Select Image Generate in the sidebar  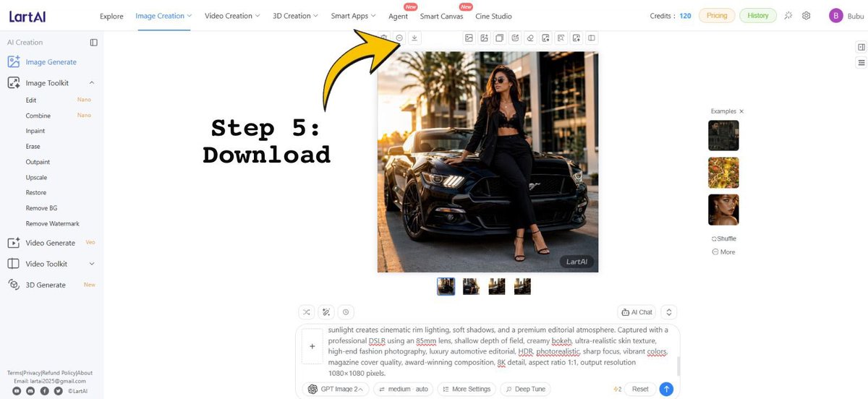51,62
